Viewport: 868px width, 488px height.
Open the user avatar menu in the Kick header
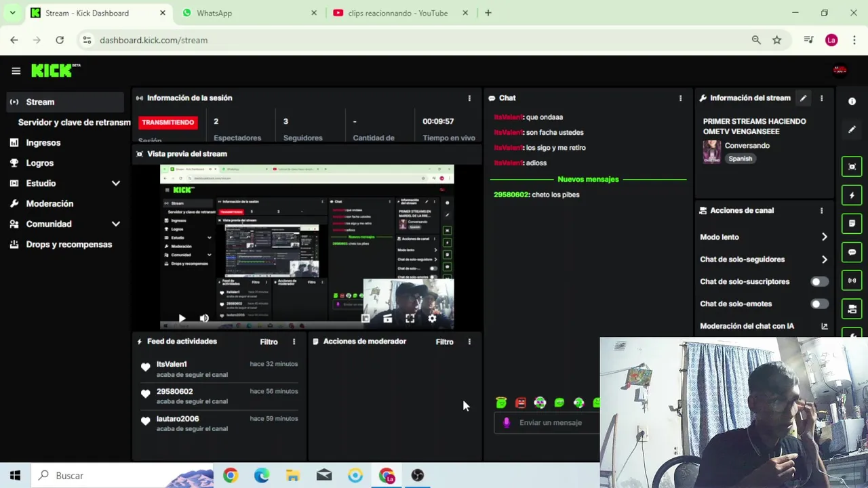click(840, 70)
